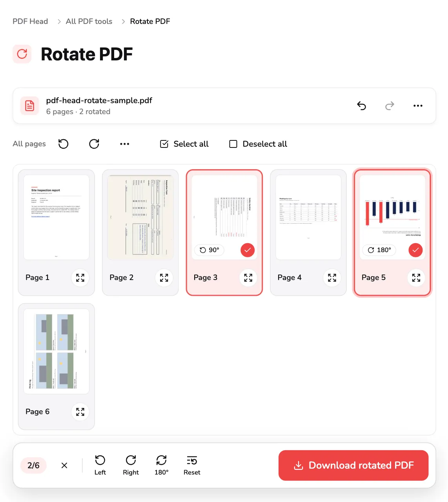Select the Page 4 thumbnail
The width and height of the screenshot is (448, 502).
pyautogui.click(x=308, y=217)
